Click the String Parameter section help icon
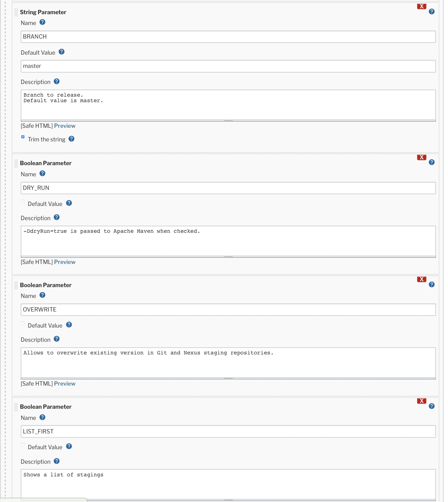The height and width of the screenshot is (502, 448). coord(432,12)
